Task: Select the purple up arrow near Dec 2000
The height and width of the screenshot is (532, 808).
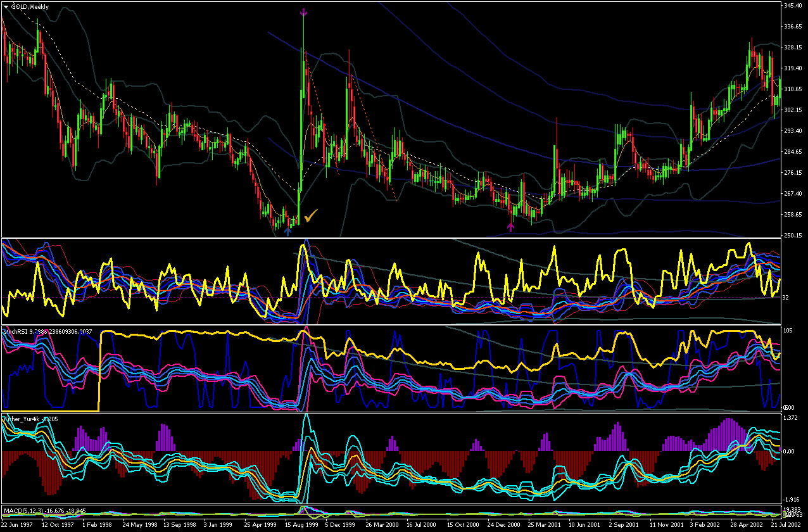Action: 511,226
